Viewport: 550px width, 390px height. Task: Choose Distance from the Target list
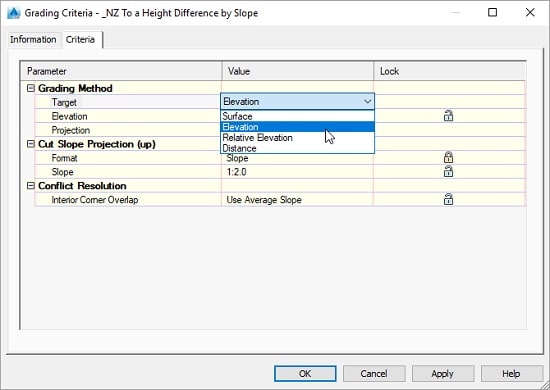pyautogui.click(x=297, y=148)
